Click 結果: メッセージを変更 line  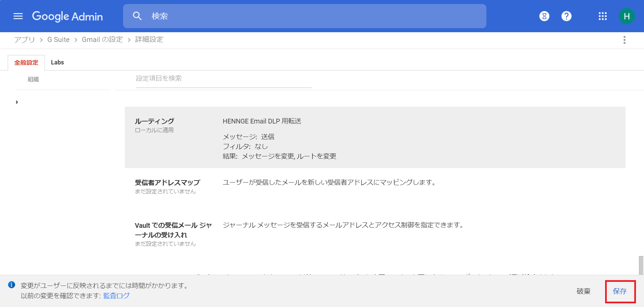pos(279,156)
